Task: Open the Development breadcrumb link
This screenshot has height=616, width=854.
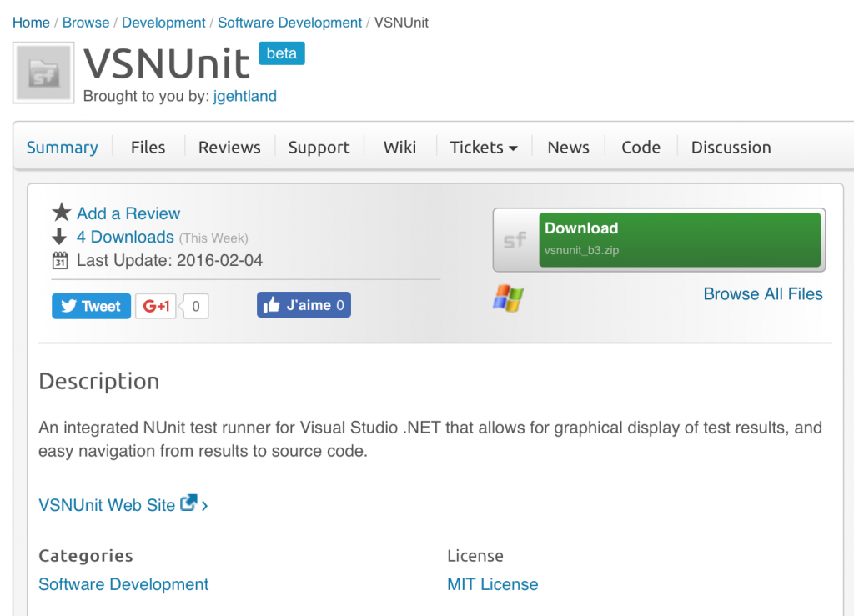Action: (163, 23)
